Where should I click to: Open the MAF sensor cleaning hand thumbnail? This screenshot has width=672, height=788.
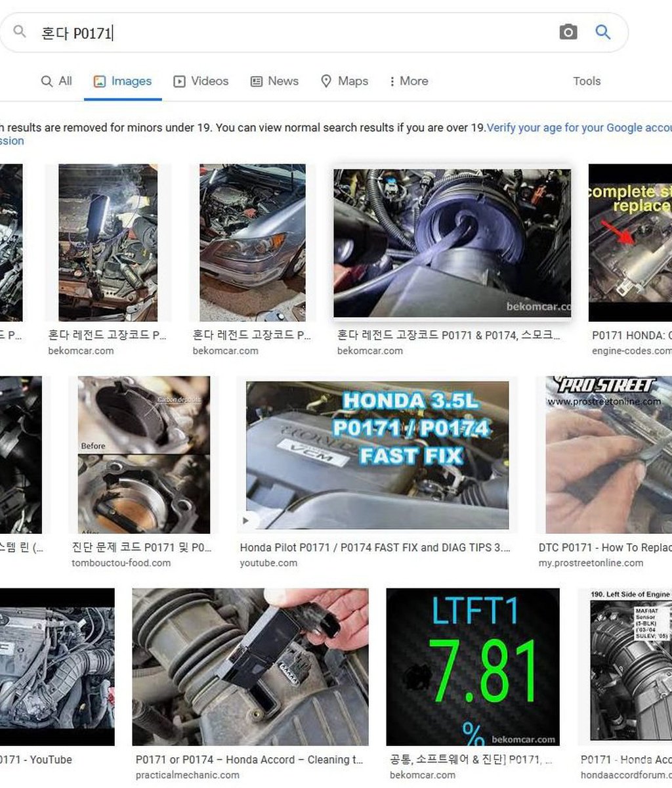coord(250,667)
